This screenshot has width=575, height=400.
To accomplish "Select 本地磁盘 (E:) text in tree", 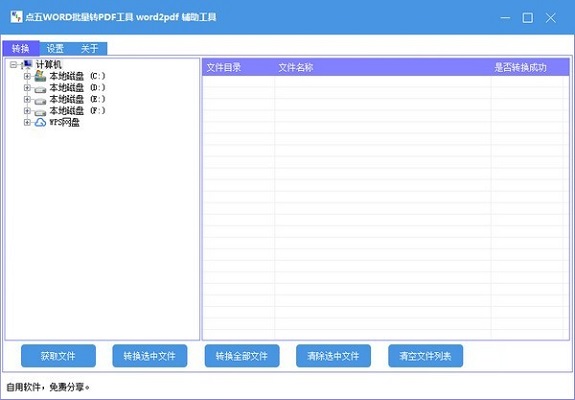I will [77, 99].
